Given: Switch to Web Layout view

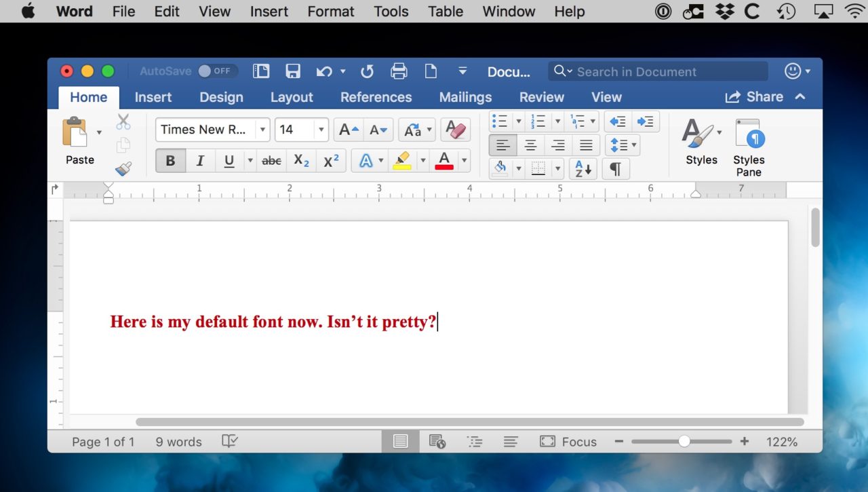Looking at the screenshot, I should (x=437, y=442).
